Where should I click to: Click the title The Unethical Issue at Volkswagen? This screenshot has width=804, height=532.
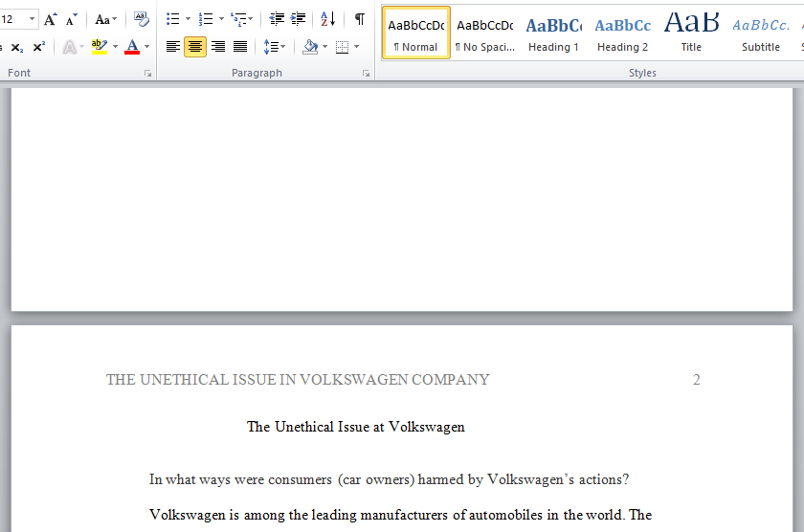pos(356,427)
